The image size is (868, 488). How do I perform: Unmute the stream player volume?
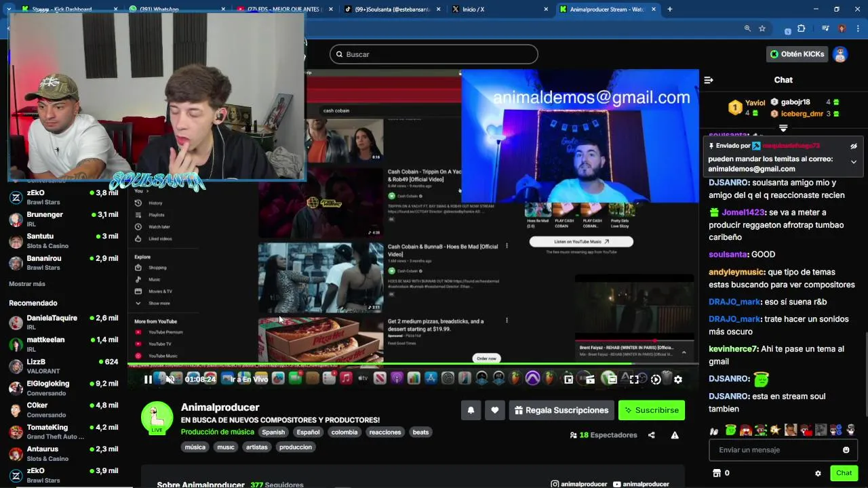[170, 380]
